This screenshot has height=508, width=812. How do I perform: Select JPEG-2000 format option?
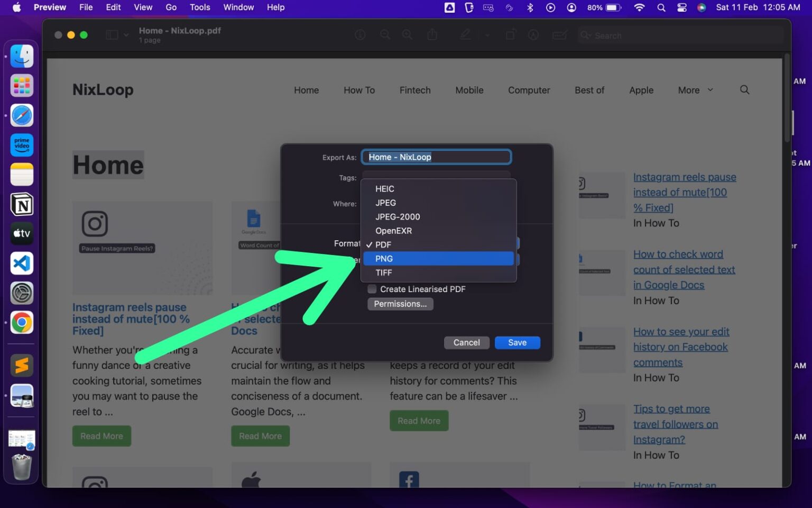[x=438, y=217]
